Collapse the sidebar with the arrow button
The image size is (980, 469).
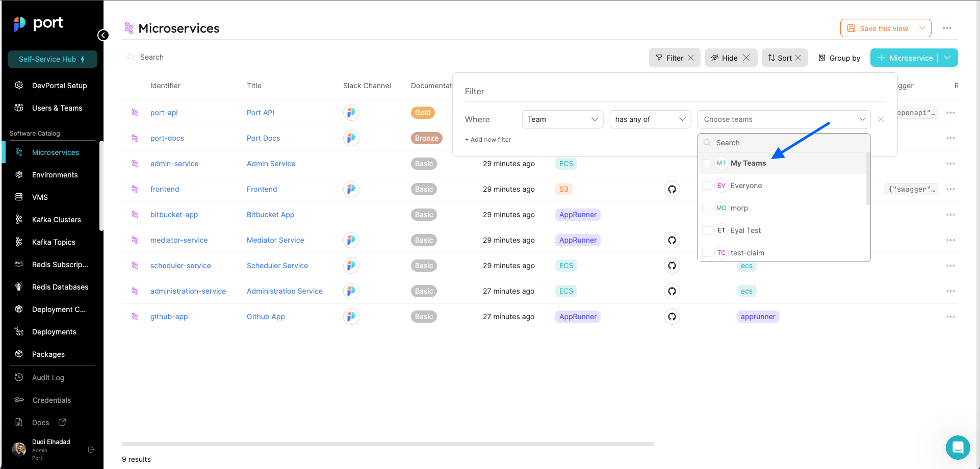(x=103, y=35)
